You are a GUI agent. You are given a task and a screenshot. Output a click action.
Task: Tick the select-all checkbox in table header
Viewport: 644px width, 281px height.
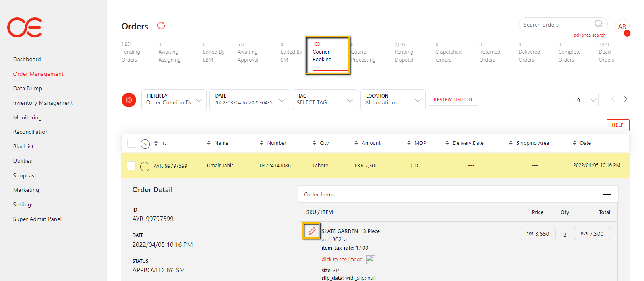click(132, 143)
